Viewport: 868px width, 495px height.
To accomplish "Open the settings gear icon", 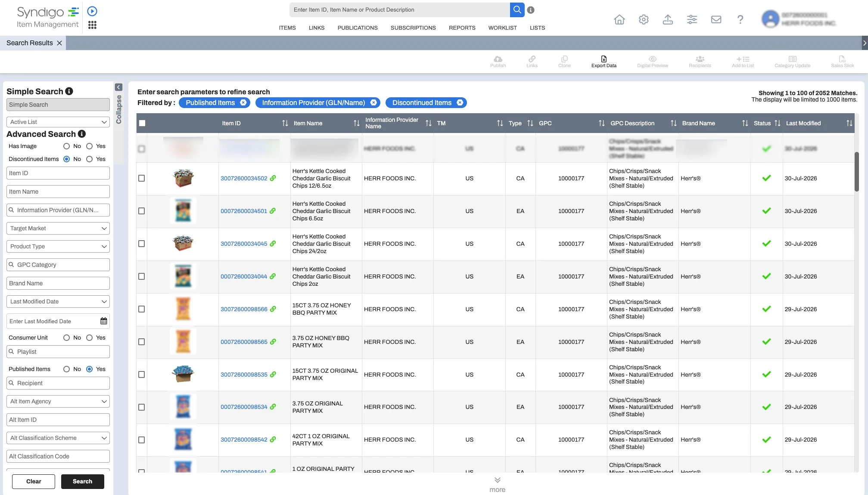I will pos(644,19).
